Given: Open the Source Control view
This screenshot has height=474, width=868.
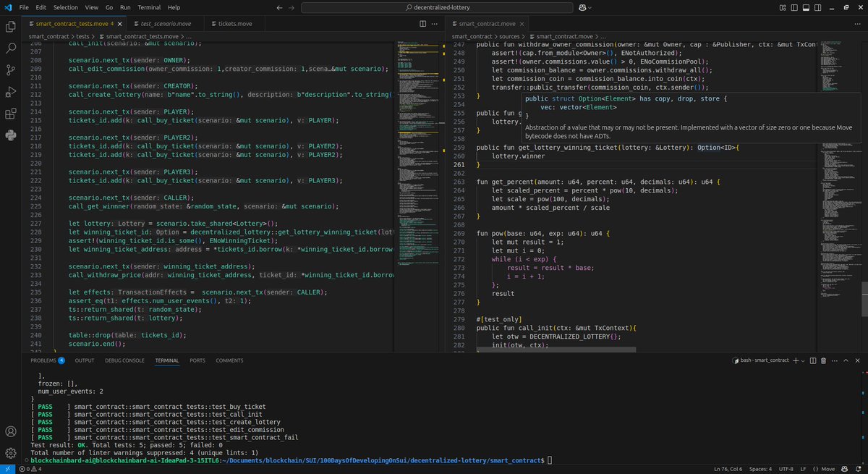Looking at the screenshot, I should click(11, 71).
